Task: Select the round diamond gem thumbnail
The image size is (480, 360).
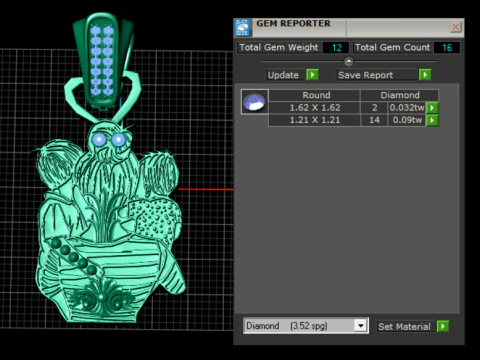Action: click(x=254, y=102)
